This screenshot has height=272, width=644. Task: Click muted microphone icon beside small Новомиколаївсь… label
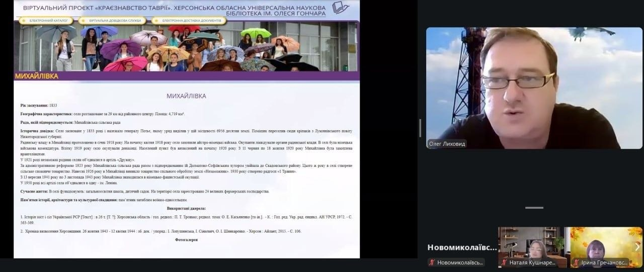click(x=431, y=262)
